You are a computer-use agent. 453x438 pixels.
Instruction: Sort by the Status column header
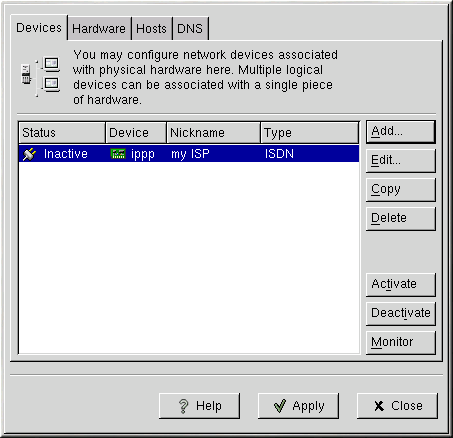click(62, 133)
